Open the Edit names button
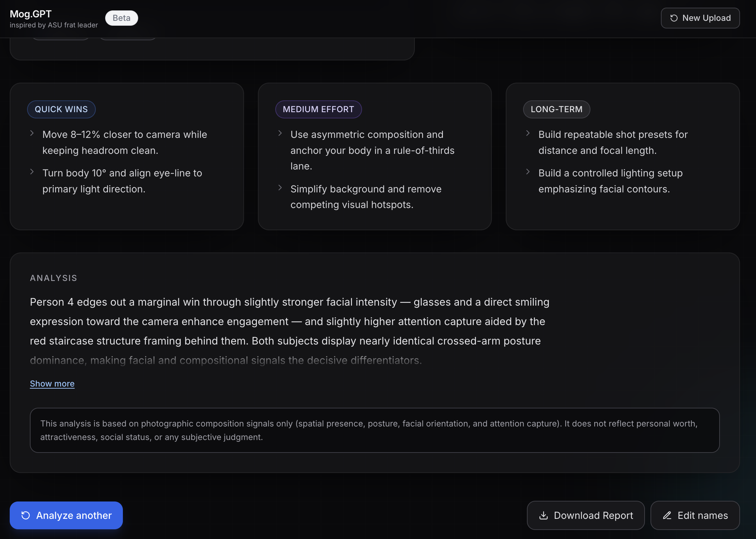Viewport: 756px width, 539px height. coord(695,515)
